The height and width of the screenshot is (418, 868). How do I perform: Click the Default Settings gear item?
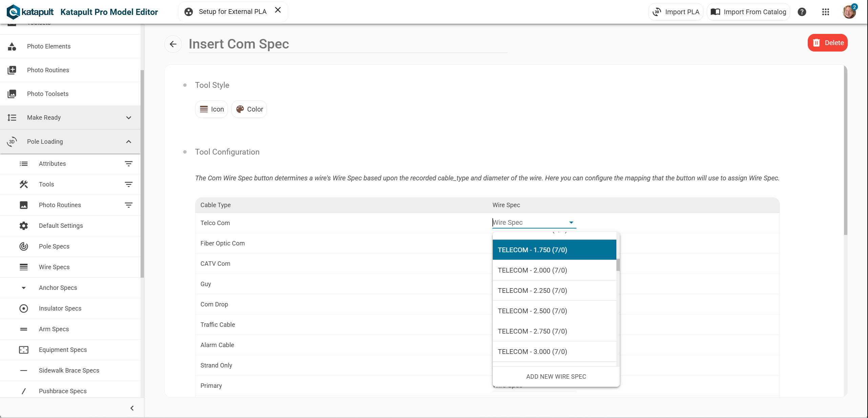pyautogui.click(x=61, y=226)
